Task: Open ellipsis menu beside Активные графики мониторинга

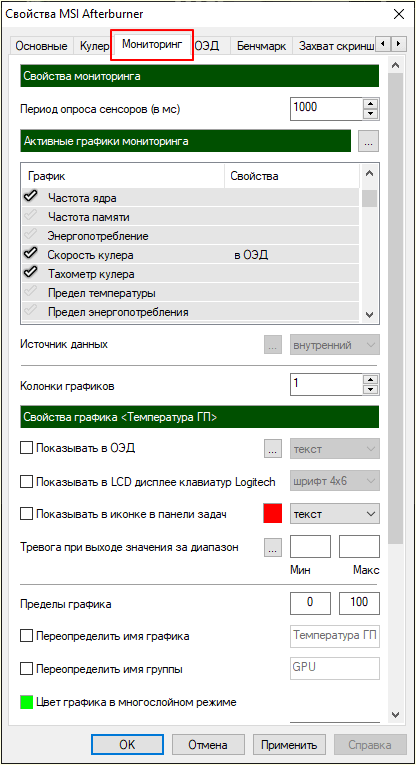Action: pos(368,142)
